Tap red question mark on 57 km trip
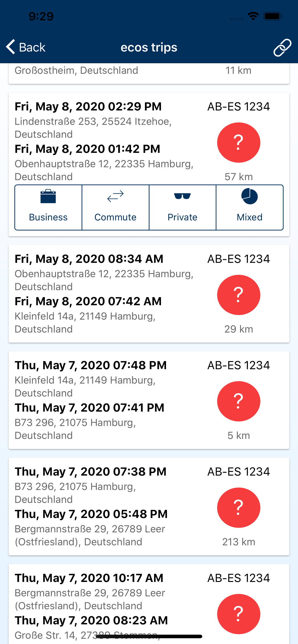 click(238, 143)
